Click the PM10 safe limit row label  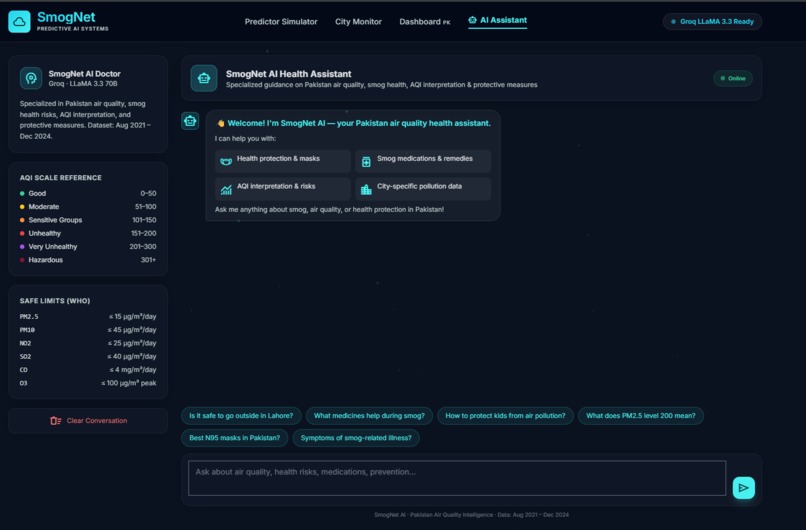(27, 330)
